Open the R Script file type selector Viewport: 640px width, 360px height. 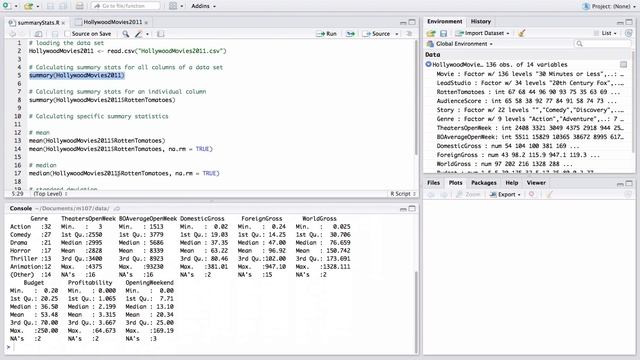[x=402, y=194]
